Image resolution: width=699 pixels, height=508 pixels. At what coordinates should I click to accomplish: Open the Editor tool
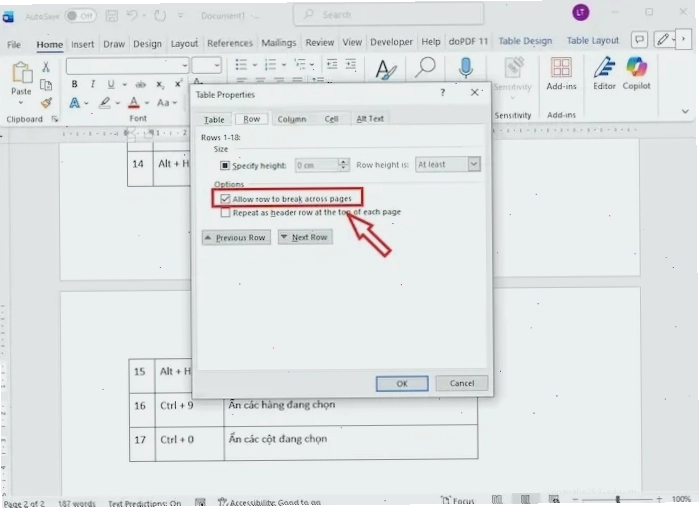pyautogui.click(x=604, y=74)
